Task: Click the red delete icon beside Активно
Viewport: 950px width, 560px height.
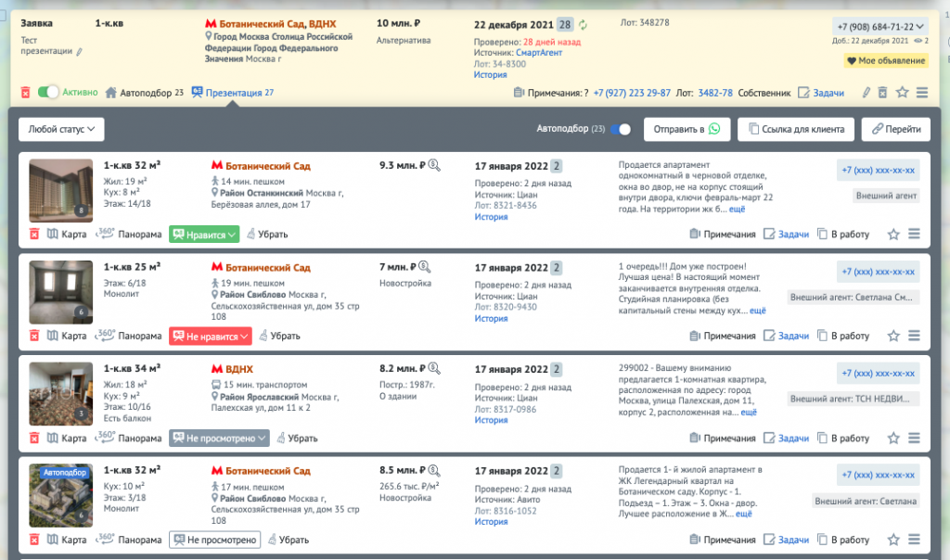Action: (x=26, y=93)
